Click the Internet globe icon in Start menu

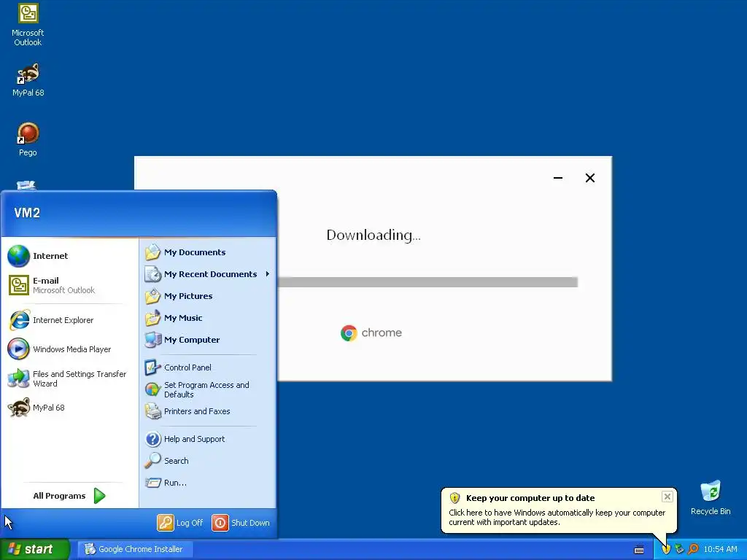18,256
